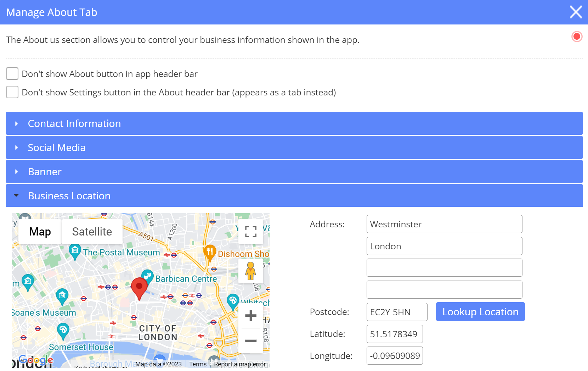Toggle fullscreen view on the map
The width and height of the screenshot is (588, 371).
[x=251, y=232]
